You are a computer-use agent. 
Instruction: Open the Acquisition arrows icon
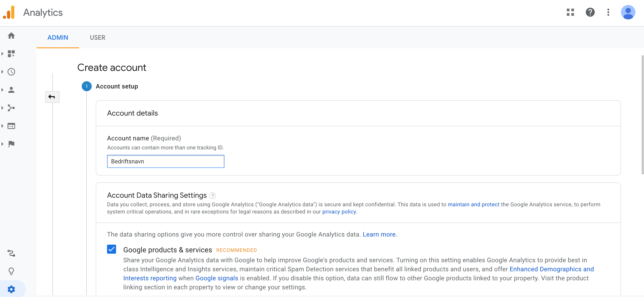click(11, 108)
